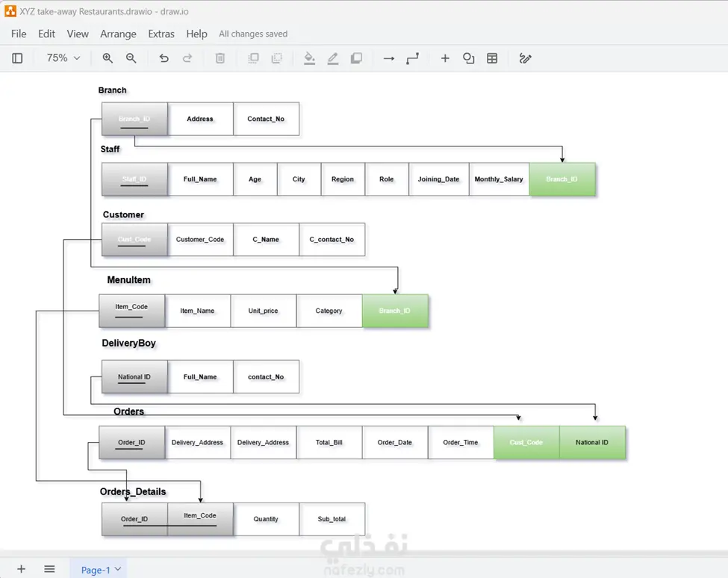
Task: Click the To Front icon
Action: point(254,58)
